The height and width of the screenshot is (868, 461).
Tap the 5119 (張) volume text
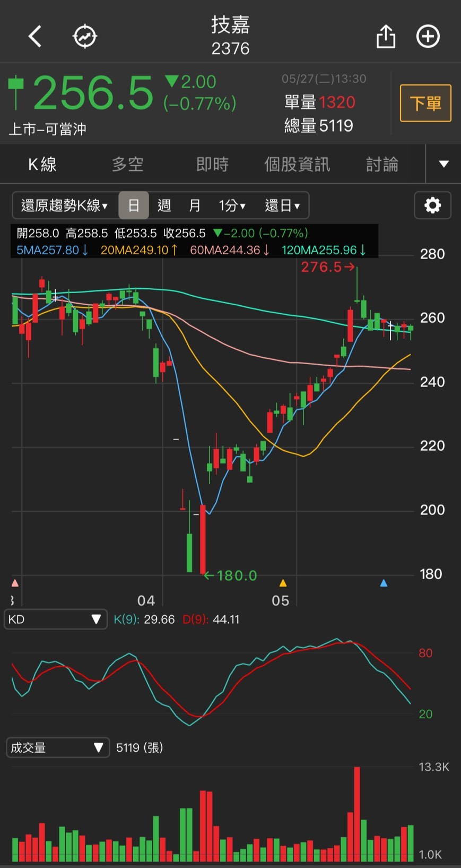point(140,747)
